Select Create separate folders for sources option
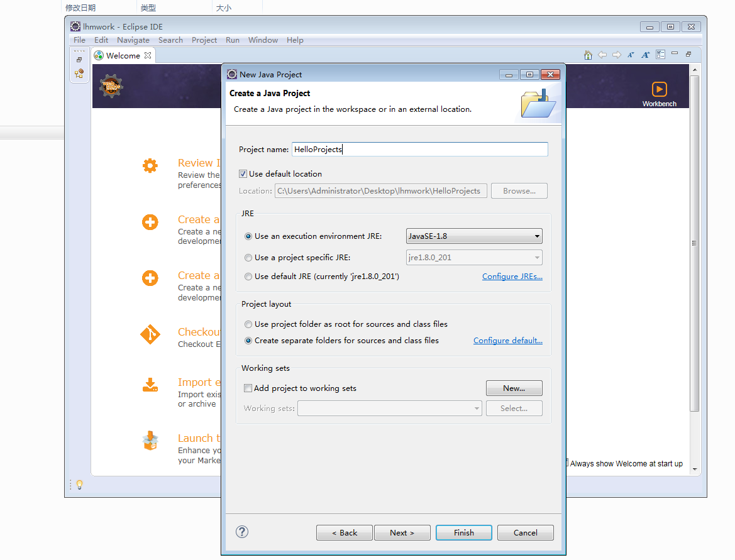Screen dimensions: 735x560 (248, 341)
